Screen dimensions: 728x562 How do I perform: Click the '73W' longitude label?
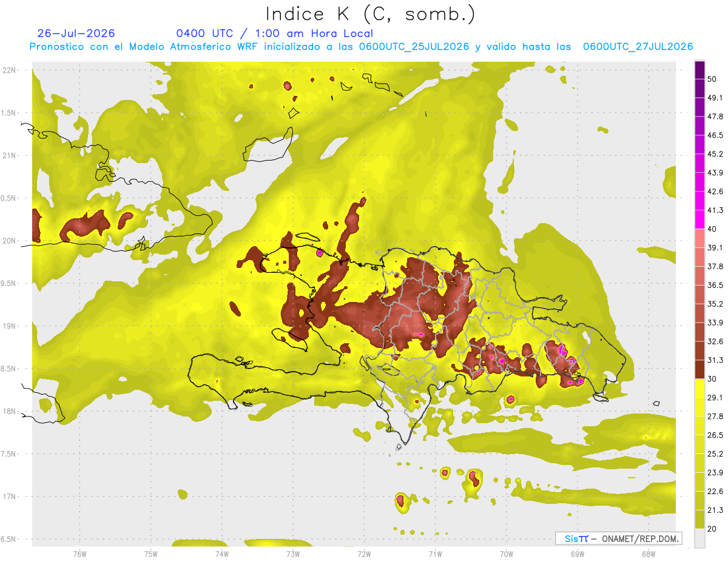(293, 554)
